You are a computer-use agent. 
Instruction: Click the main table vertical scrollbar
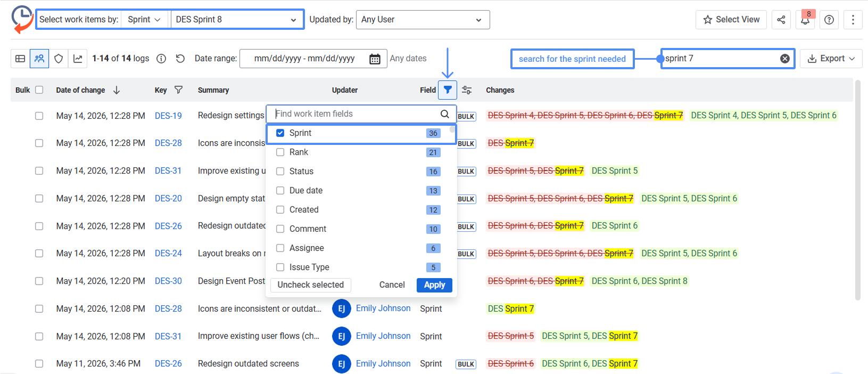pyautogui.click(x=857, y=190)
